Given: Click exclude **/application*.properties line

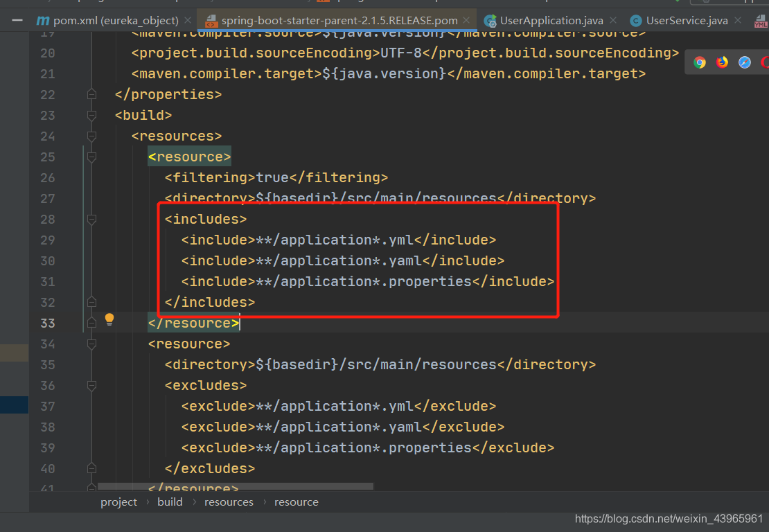Looking at the screenshot, I should [368, 447].
